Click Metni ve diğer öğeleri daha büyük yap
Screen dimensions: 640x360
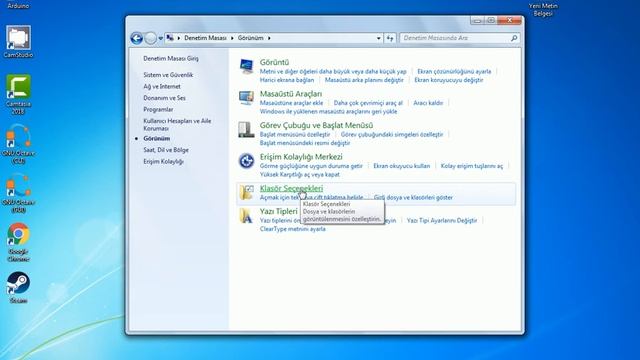pyautogui.click(x=333, y=71)
